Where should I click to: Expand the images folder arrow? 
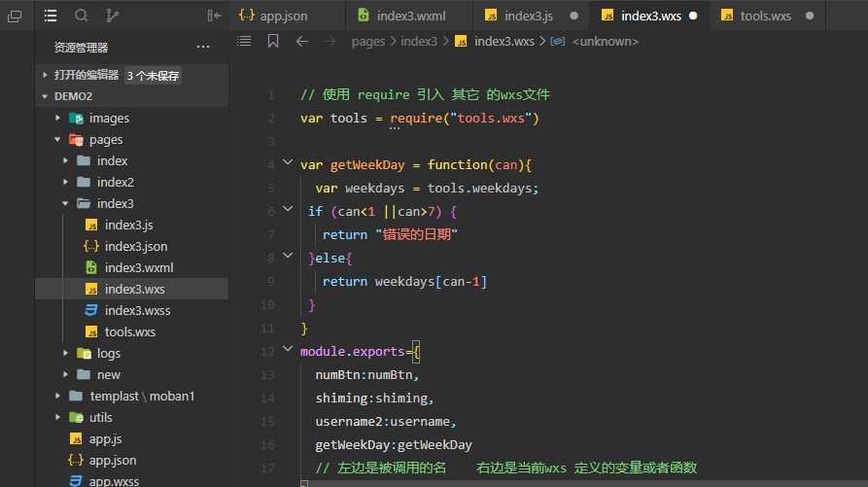57,118
